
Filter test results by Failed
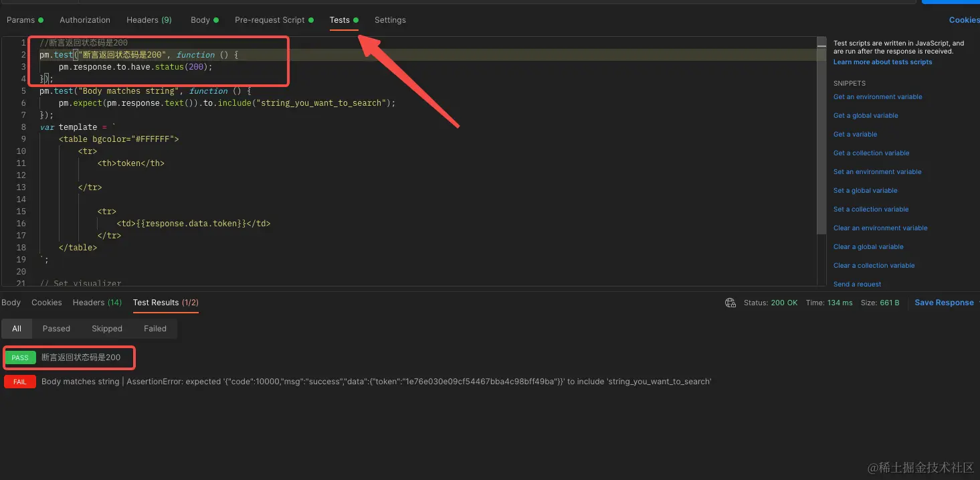155,329
